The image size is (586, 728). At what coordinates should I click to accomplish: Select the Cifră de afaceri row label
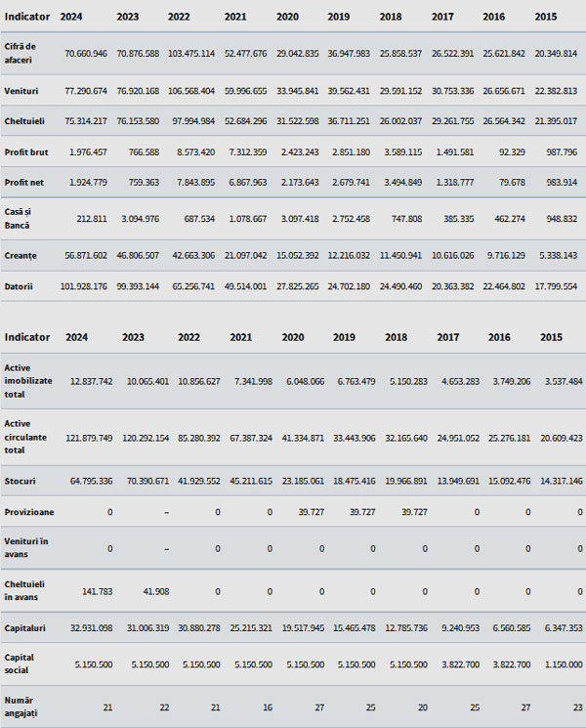pyautogui.click(x=20, y=53)
